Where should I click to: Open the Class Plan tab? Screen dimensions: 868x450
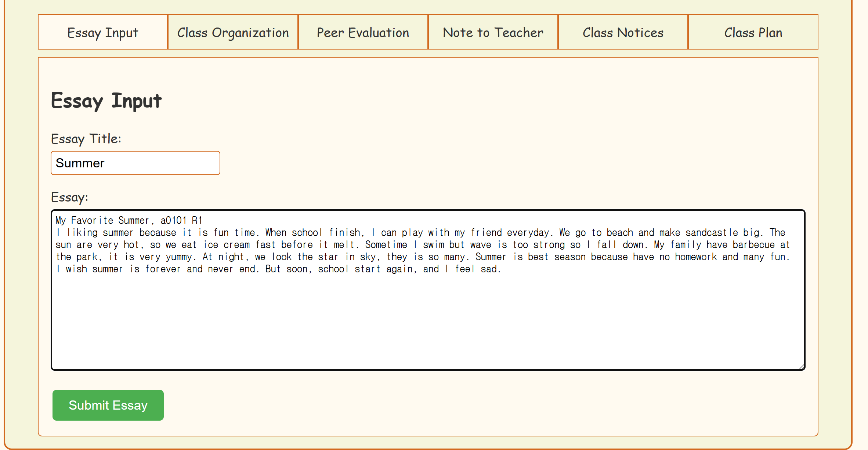click(753, 32)
